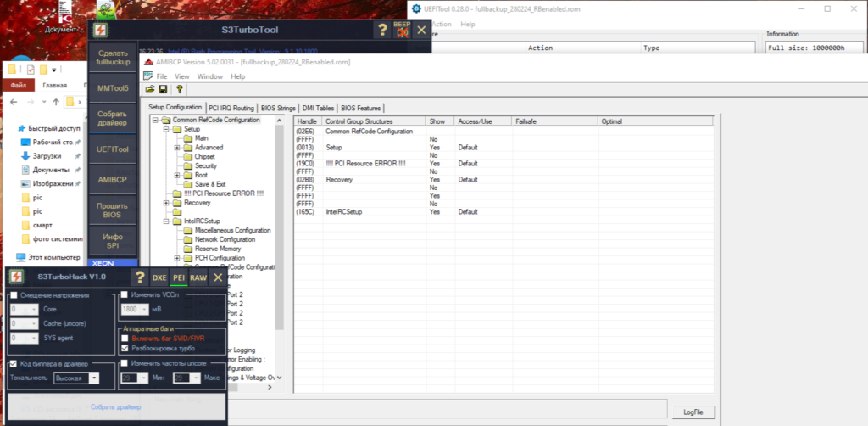
Task: Enable Смещение напряжения checkbox
Action: click(x=14, y=295)
